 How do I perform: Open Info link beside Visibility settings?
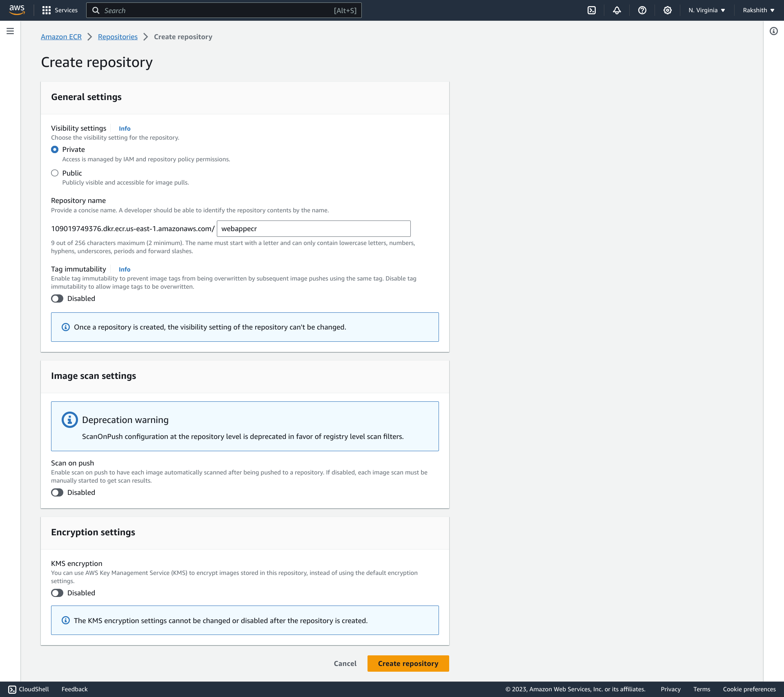(x=125, y=129)
